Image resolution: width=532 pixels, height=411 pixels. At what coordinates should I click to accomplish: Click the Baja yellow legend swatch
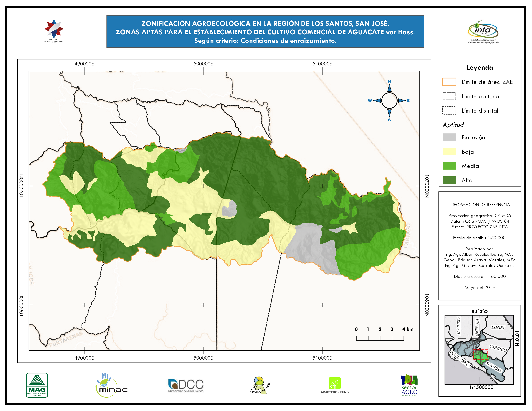click(449, 152)
